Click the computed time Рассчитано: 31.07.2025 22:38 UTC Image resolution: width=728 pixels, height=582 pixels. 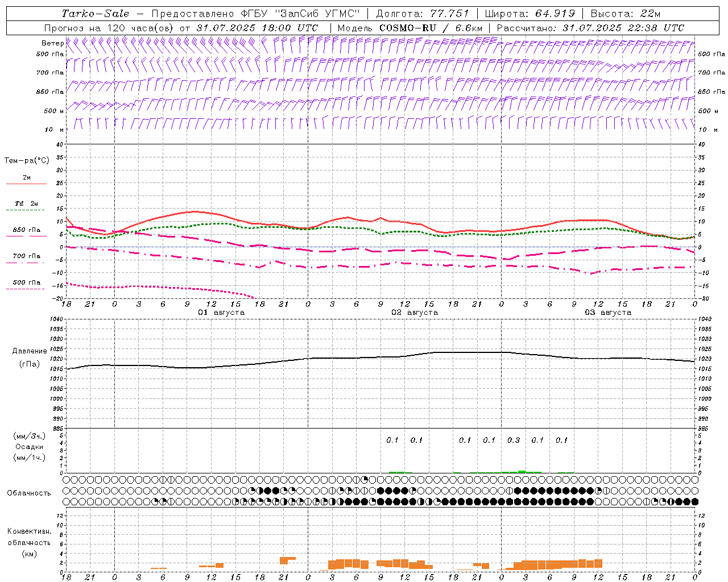pos(590,28)
